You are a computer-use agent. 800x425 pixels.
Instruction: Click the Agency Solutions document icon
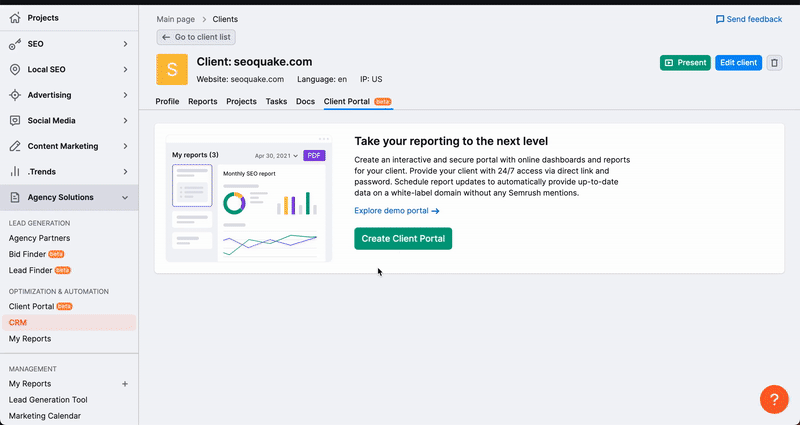tap(15, 197)
